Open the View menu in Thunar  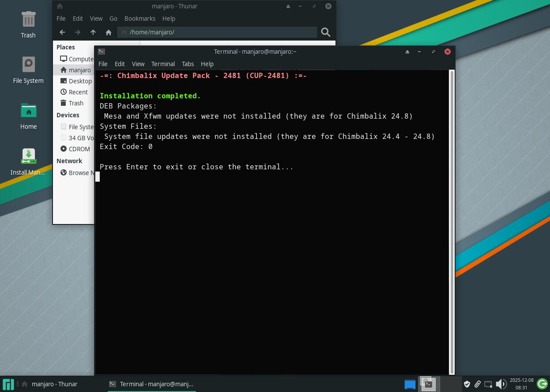coord(96,19)
